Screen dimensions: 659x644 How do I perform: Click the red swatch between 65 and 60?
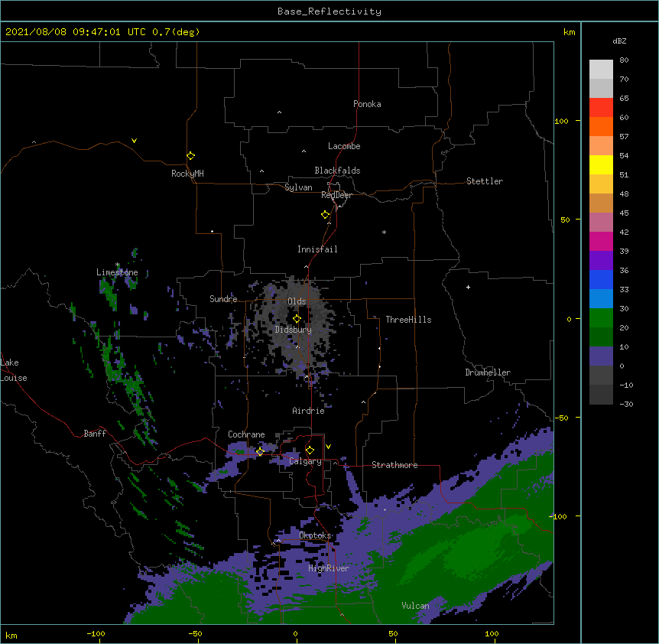tap(601, 108)
